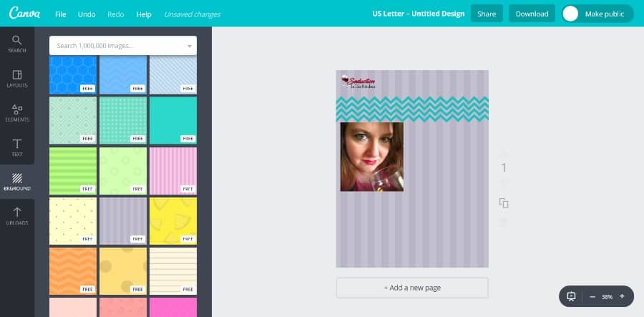Apply the light green circles background
This screenshot has height=317, width=644.
(x=123, y=171)
